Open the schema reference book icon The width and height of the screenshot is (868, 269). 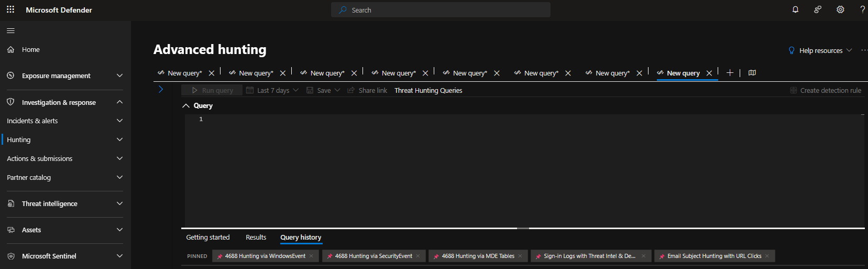click(x=752, y=73)
